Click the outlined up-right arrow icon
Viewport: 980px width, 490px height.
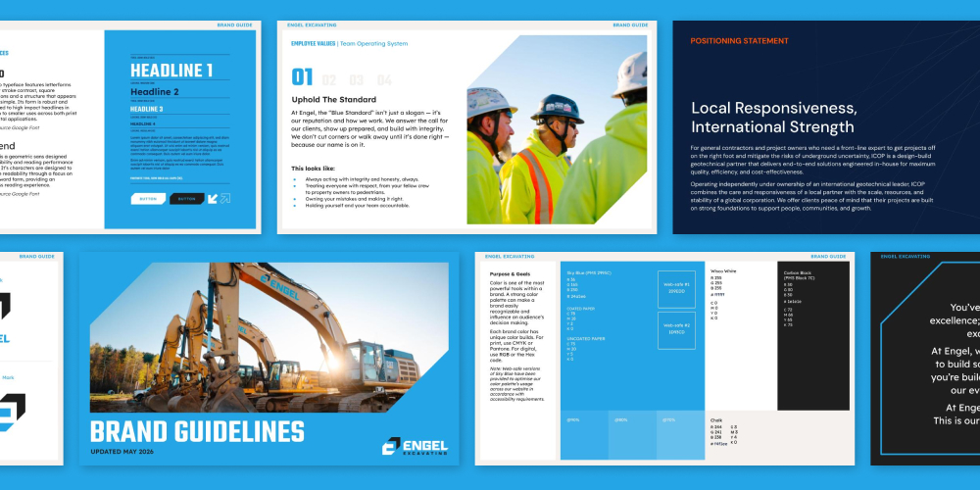pos(225,199)
